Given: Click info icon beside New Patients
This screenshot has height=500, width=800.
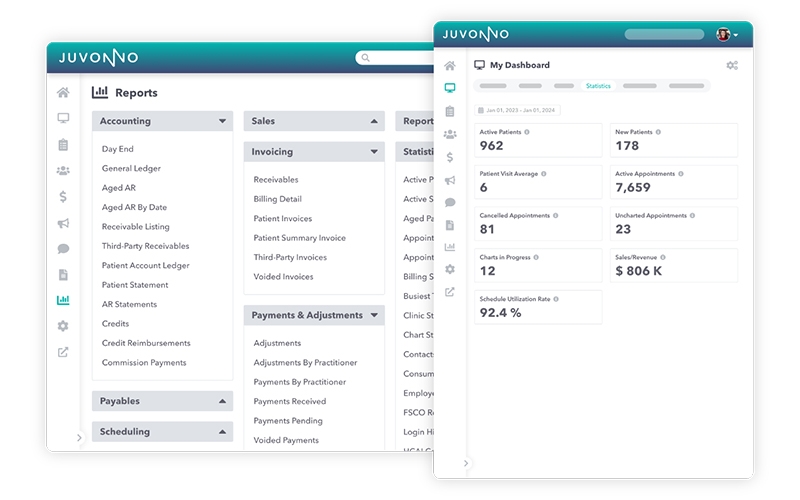Looking at the screenshot, I should (x=658, y=132).
